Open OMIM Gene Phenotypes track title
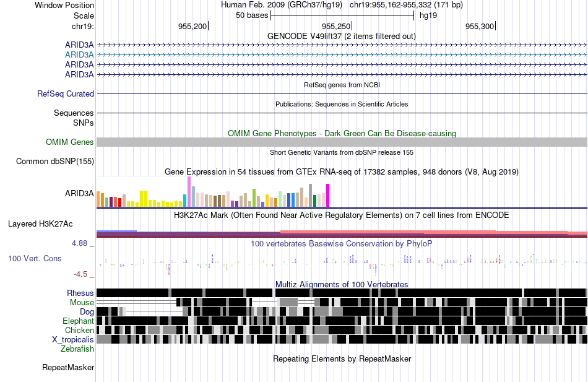This screenshot has height=382, width=588. coord(342,134)
